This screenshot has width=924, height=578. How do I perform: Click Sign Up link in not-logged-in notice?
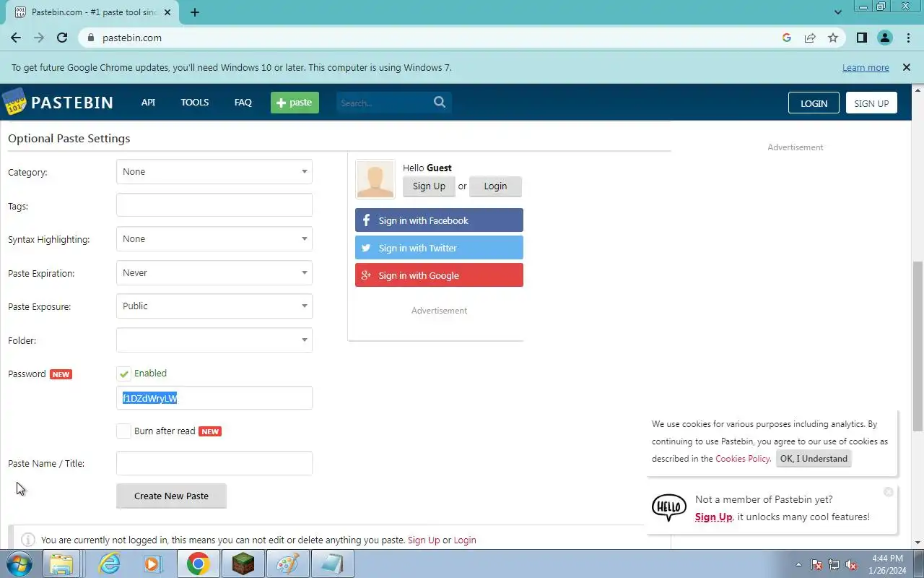pyautogui.click(x=424, y=540)
